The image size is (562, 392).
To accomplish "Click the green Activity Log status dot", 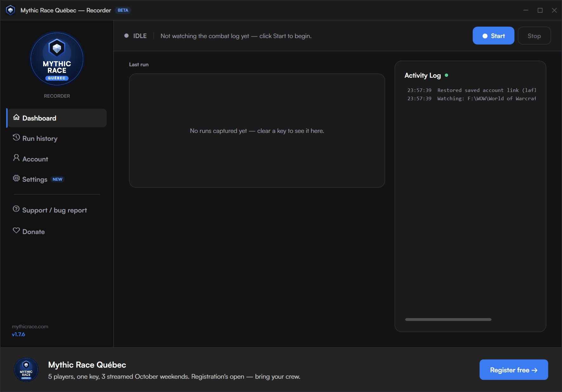I will (446, 75).
